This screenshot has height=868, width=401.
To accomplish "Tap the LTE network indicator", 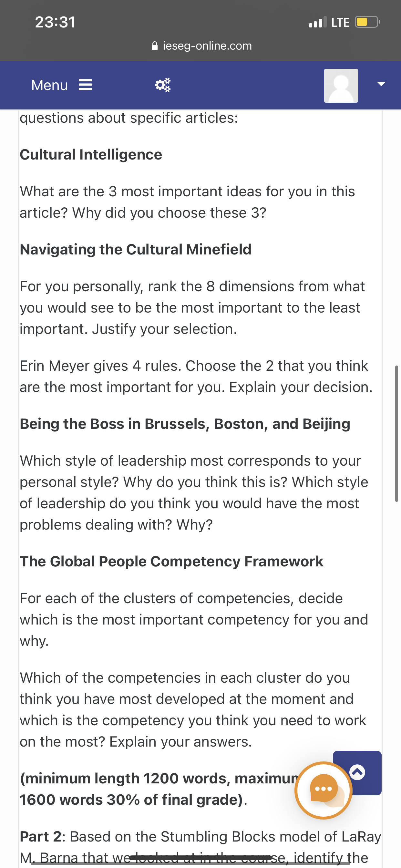I will click(x=340, y=22).
